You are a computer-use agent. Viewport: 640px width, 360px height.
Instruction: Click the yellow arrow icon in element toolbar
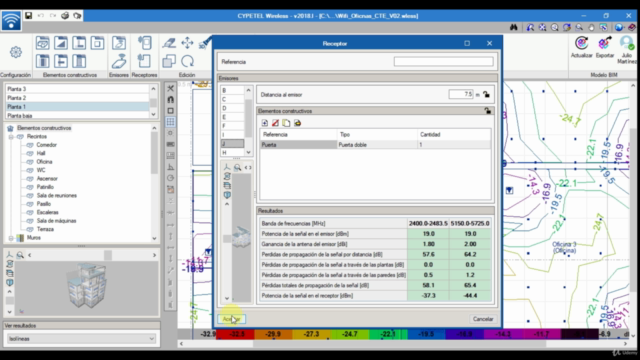(298, 123)
